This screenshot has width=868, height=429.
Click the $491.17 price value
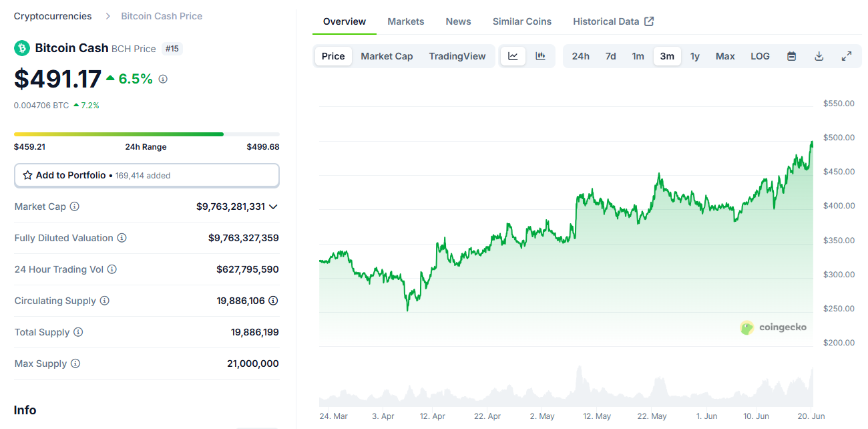[x=58, y=79]
